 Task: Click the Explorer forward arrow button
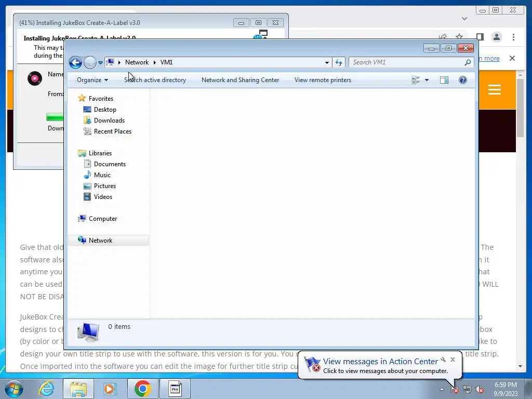pos(90,62)
